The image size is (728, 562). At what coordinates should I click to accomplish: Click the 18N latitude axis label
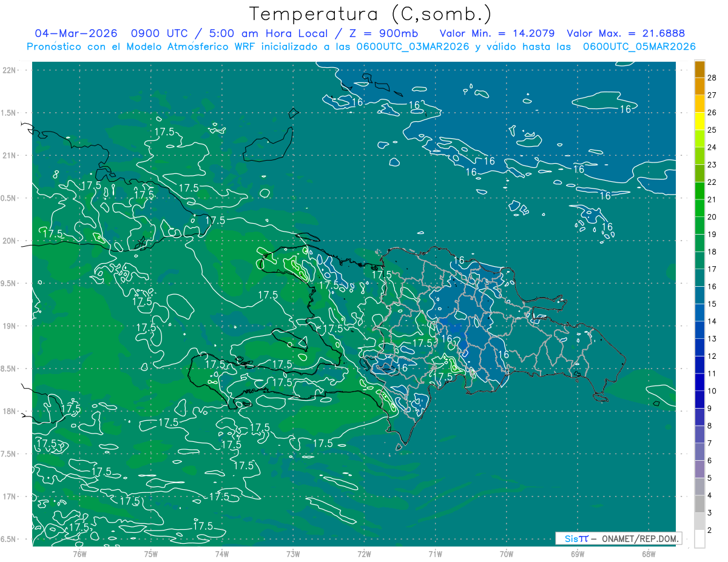coord(9,412)
